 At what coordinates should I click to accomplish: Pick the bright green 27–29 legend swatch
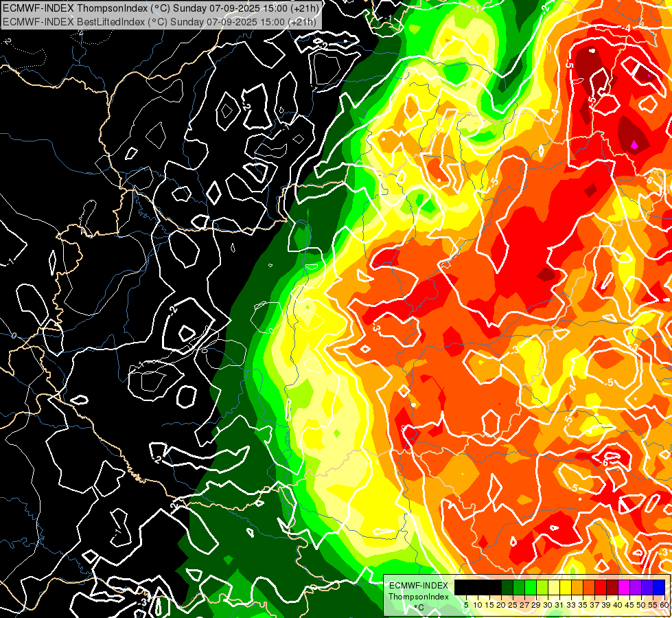[x=531, y=587]
